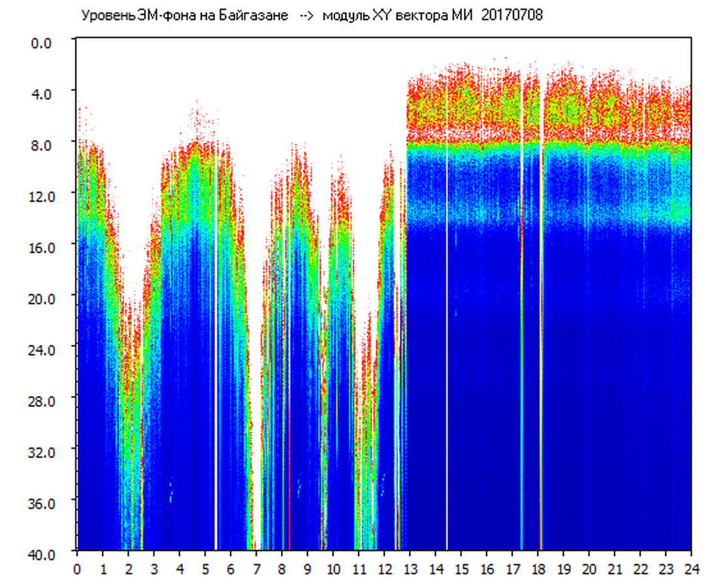The height and width of the screenshot is (588, 716).
Task: Select the hour 18 label on x-axis
Action: 537,569
